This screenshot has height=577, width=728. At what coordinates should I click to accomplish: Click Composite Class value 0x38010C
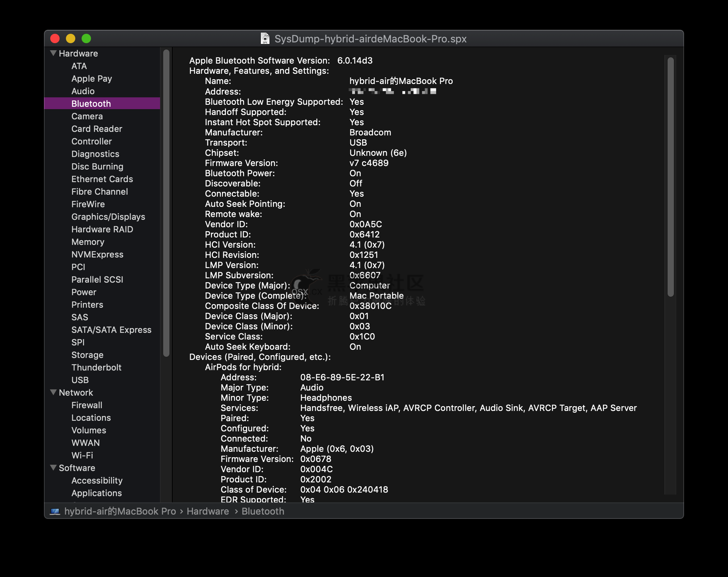click(x=371, y=306)
